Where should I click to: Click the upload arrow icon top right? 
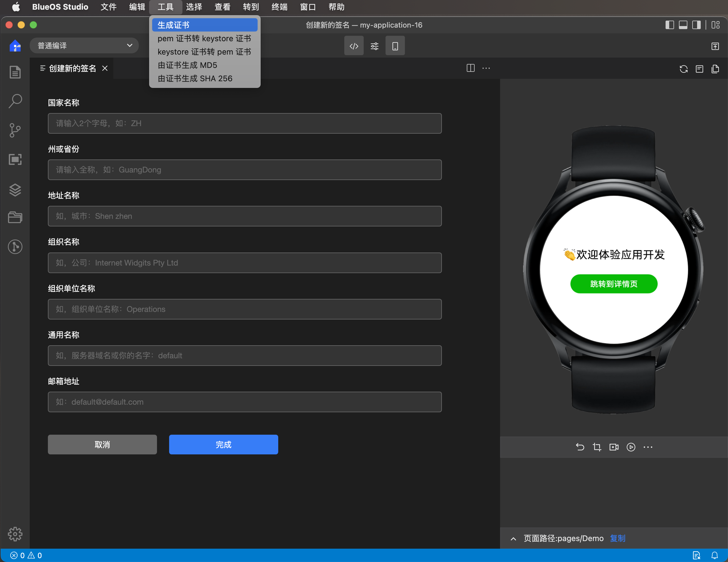tap(715, 46)
